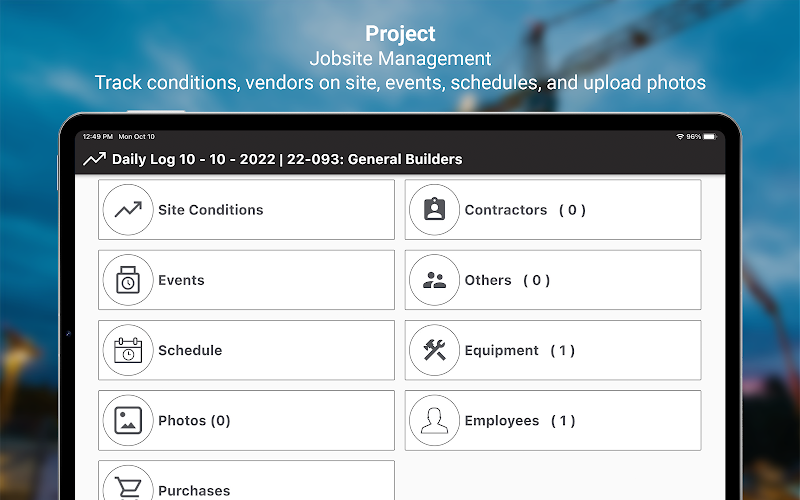Open the Equipment hammer and wrench icon

435,350
